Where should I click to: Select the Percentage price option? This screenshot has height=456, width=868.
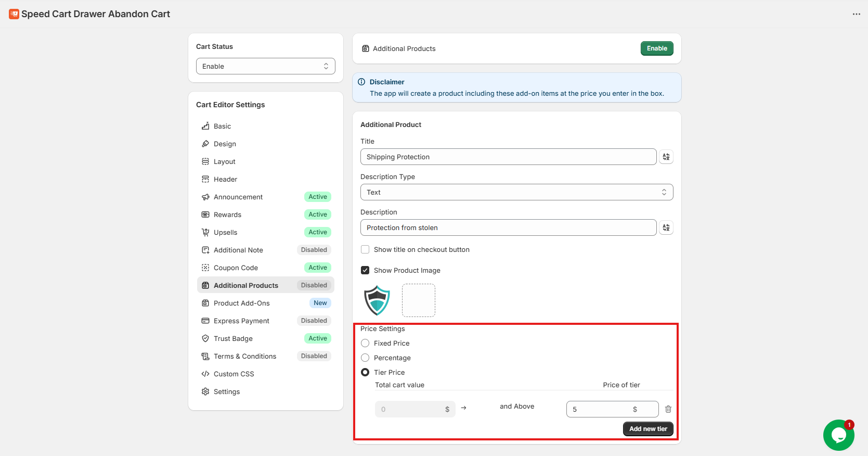(x=365, y=358)
